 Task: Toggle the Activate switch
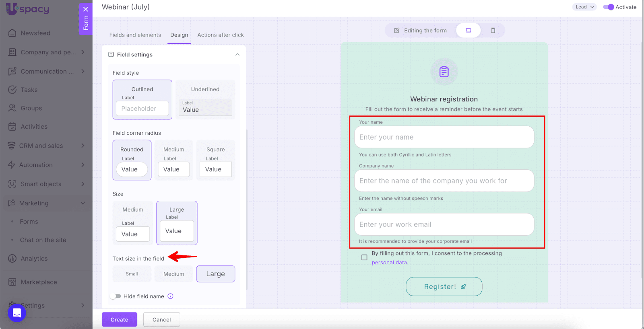[608, 7]
